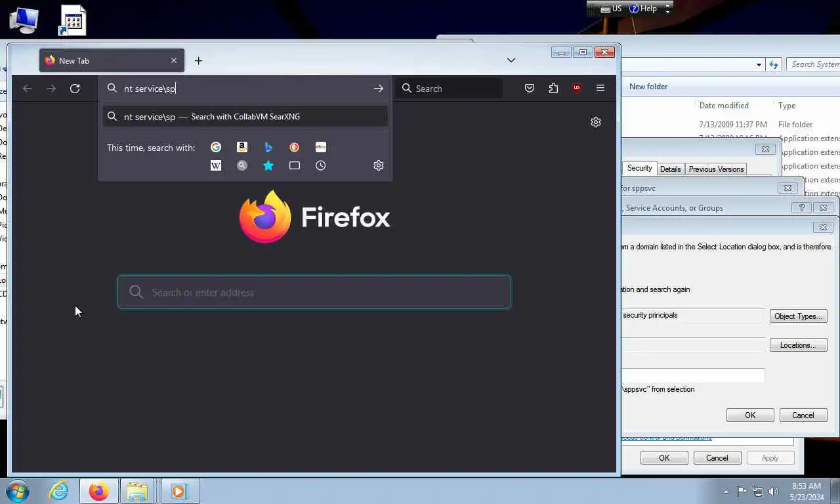The image size is (840, 504).
Task: Click the Explorer refresh button
Action: pos(774,64)
